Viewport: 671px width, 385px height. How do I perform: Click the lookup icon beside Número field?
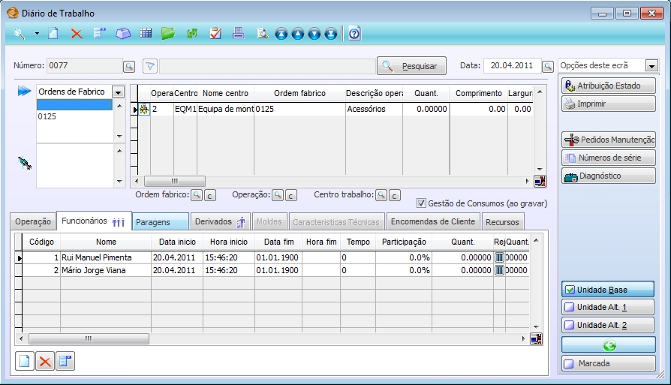coord(129,67)
